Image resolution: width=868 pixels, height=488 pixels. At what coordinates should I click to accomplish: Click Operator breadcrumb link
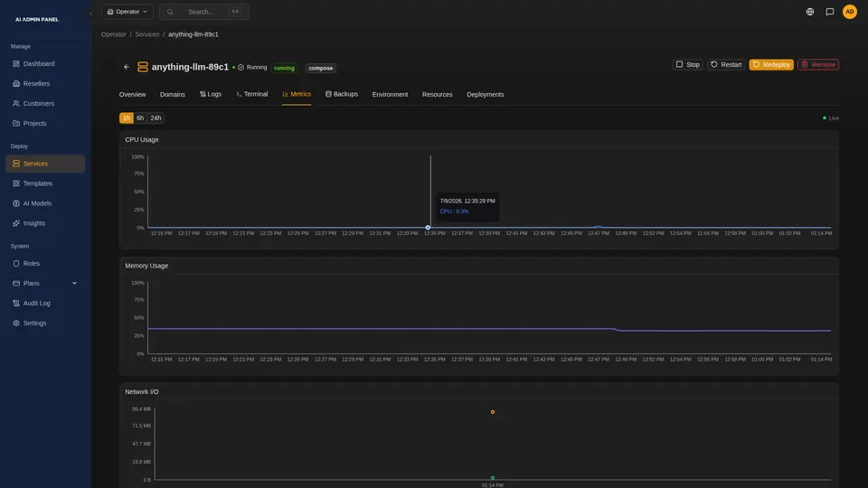pyautogui.click(x=114, y=34)
